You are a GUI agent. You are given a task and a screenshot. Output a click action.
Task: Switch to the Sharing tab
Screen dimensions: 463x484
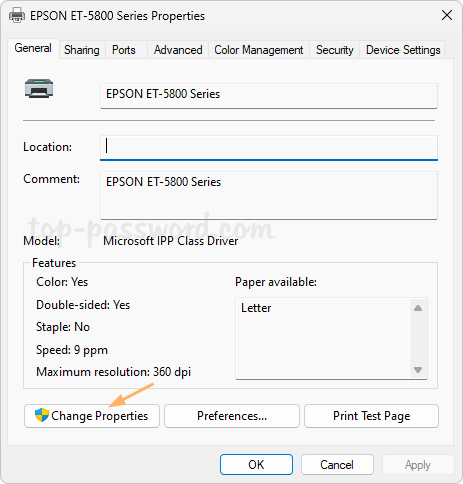(x=82, y=50)
